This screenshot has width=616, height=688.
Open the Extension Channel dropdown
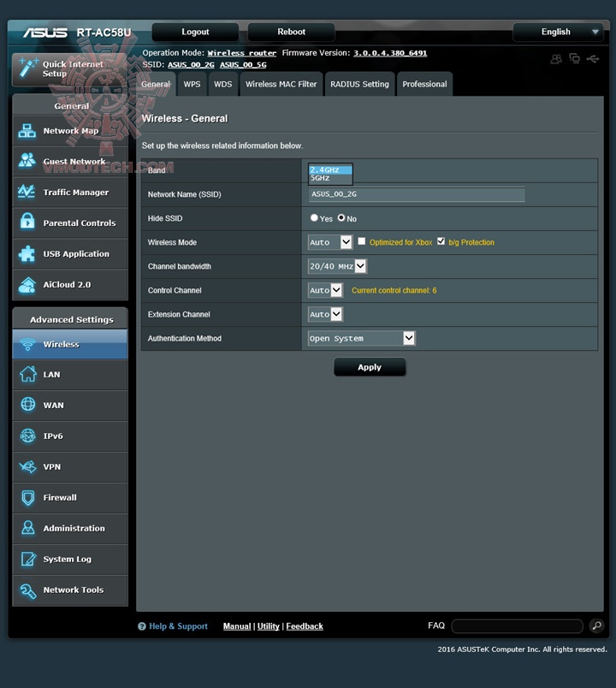325,314
